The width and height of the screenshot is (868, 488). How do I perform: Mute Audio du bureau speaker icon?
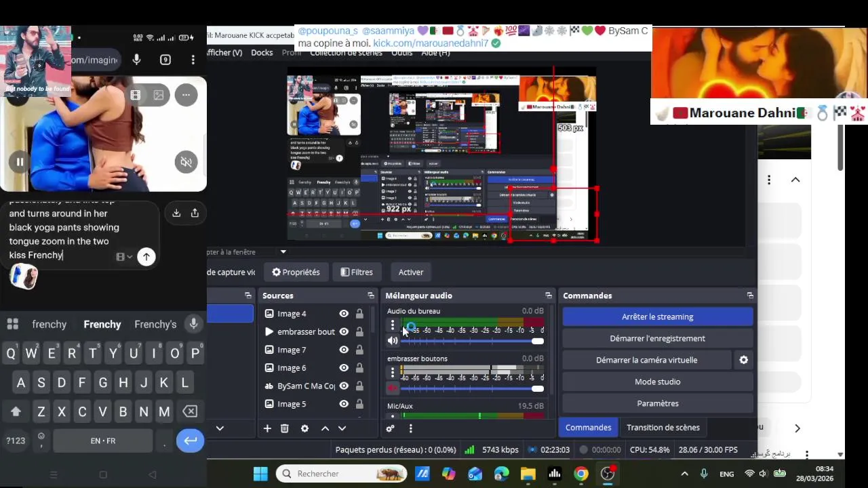click(x=393, y=341)
